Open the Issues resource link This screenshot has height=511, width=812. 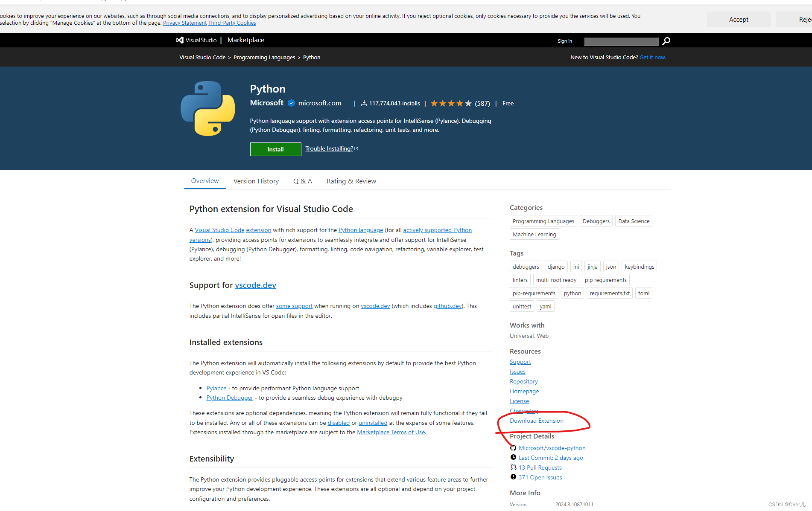517,372
